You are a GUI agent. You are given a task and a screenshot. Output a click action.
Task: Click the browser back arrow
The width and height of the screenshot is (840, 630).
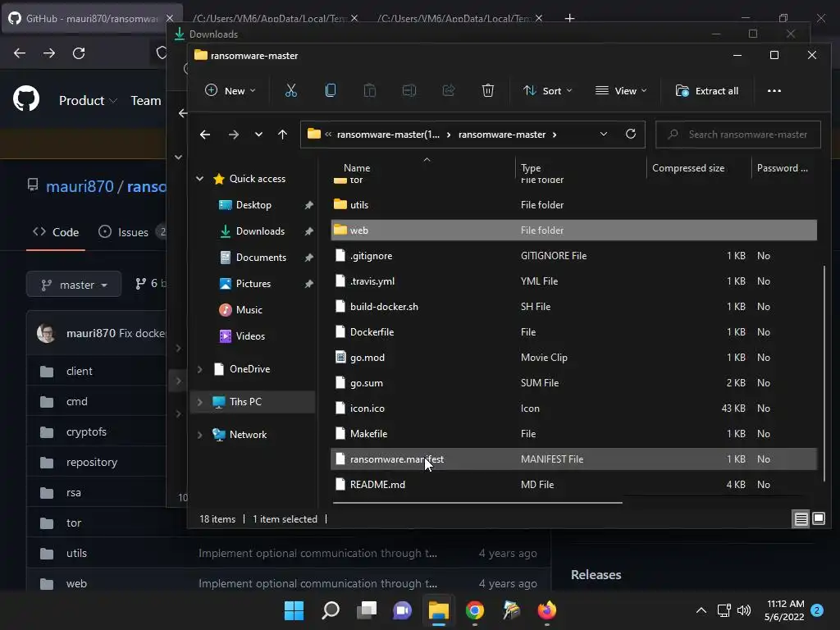[20, 53]
